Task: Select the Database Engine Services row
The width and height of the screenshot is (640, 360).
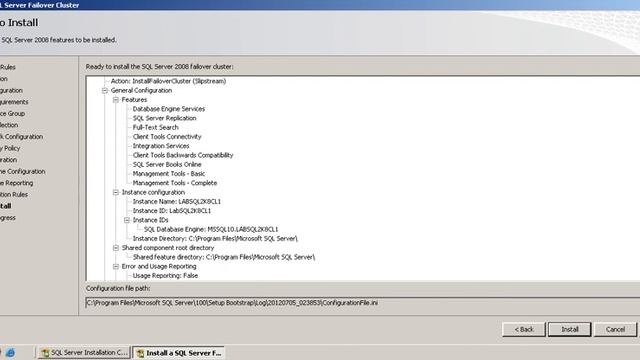Action: (x=169, y=109)
